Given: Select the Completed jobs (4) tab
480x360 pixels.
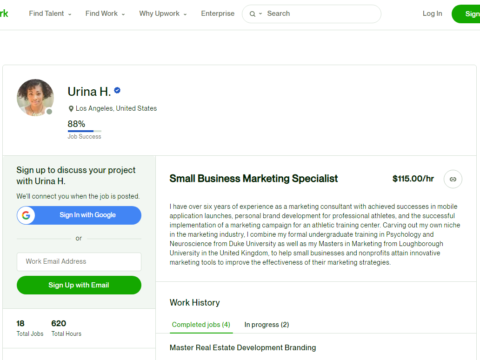Looking at the screenshot, I should coord(201,325).
